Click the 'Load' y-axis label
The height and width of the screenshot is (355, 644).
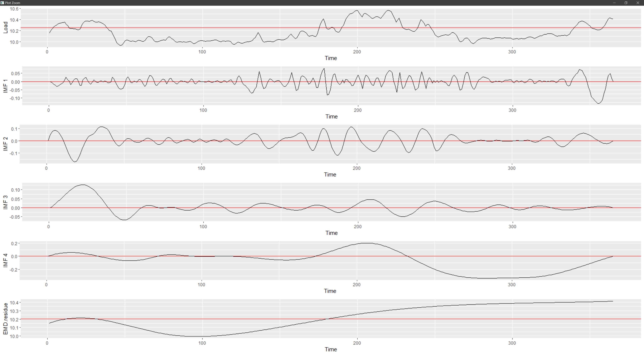[5, 27]
